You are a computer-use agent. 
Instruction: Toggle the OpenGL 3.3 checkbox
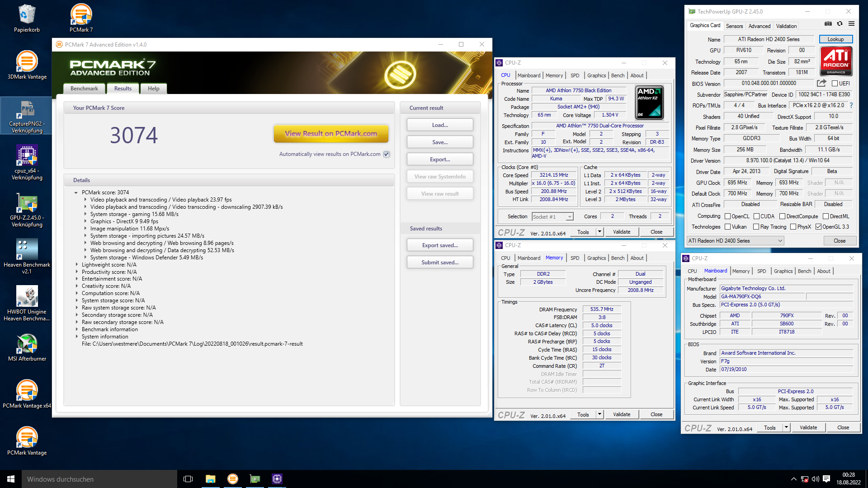[x=818, y=227]
